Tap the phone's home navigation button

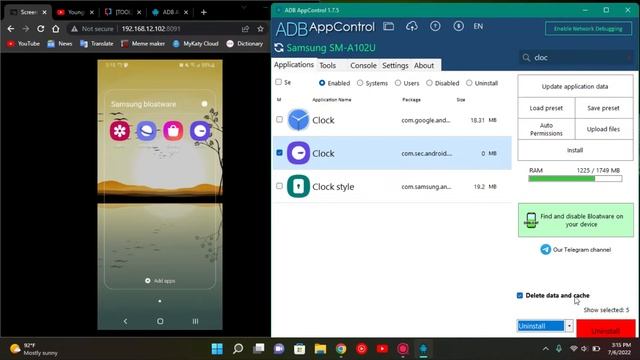tap(160, 321)
